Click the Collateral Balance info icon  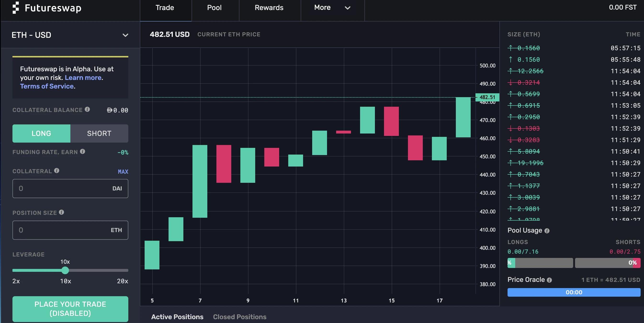pyautogui.click(x=87, y=109)
